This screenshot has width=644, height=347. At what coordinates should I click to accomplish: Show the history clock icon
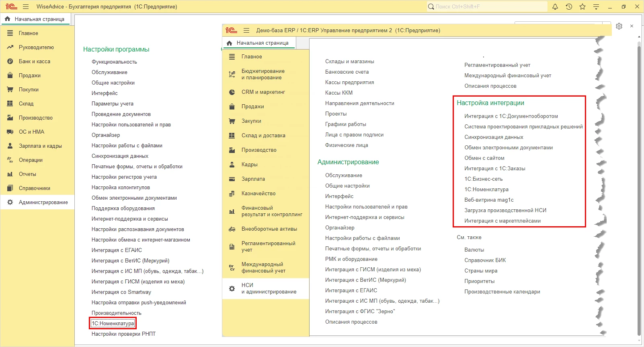tap(569, 6)
